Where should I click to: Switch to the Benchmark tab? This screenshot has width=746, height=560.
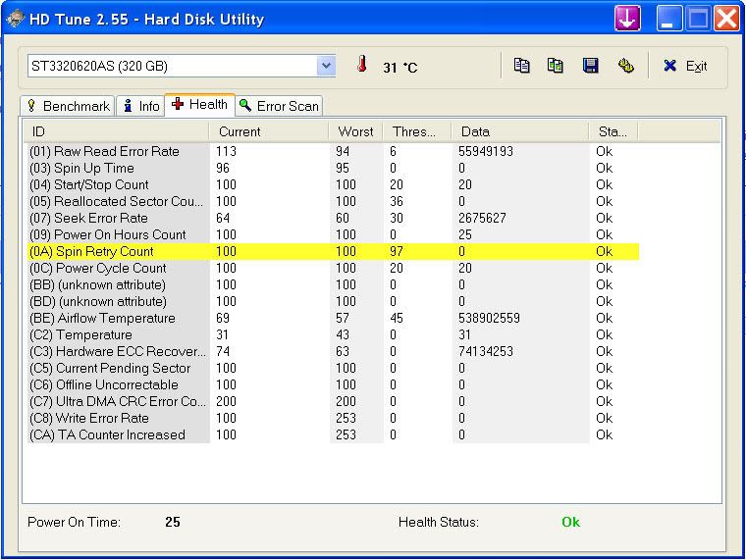pyautogui.click(x=68, y=106)
